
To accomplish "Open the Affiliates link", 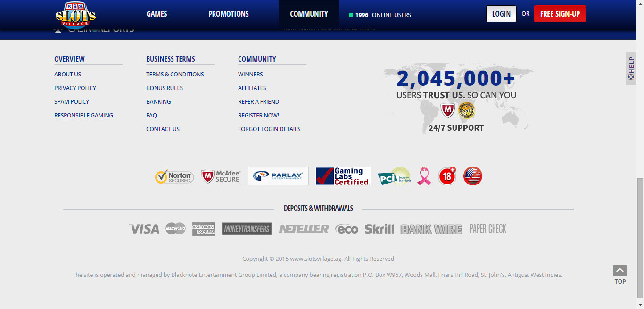I will [252, 88].
